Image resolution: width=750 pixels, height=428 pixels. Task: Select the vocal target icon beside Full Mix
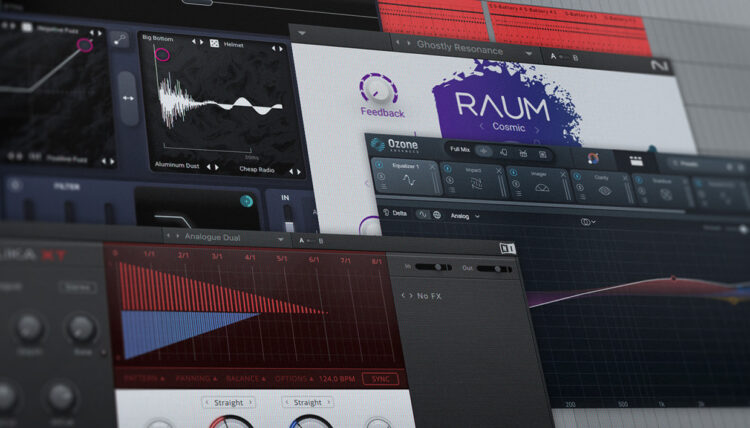[504, 152]
